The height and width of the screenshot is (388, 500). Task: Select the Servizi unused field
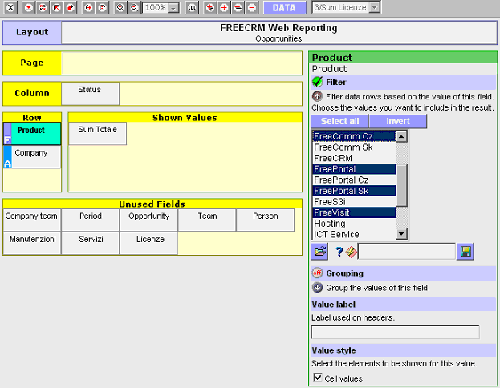pyautogui.click(x=90, y=243)
